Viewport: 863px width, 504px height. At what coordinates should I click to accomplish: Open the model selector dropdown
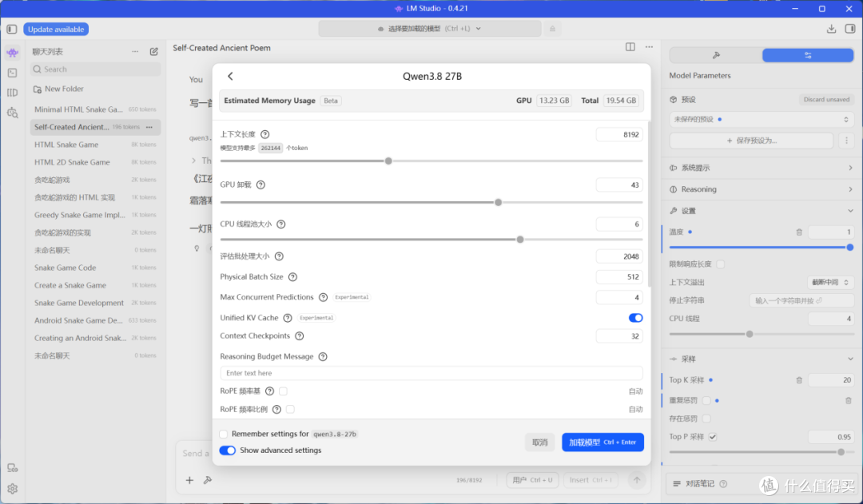429,29
